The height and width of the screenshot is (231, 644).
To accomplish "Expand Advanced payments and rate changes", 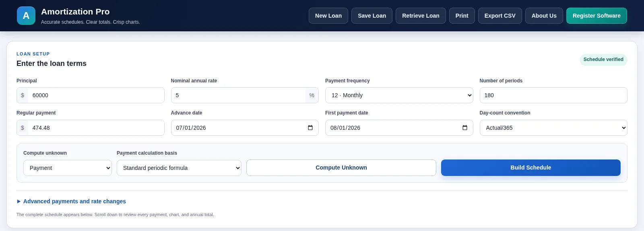I will (72, 201).
